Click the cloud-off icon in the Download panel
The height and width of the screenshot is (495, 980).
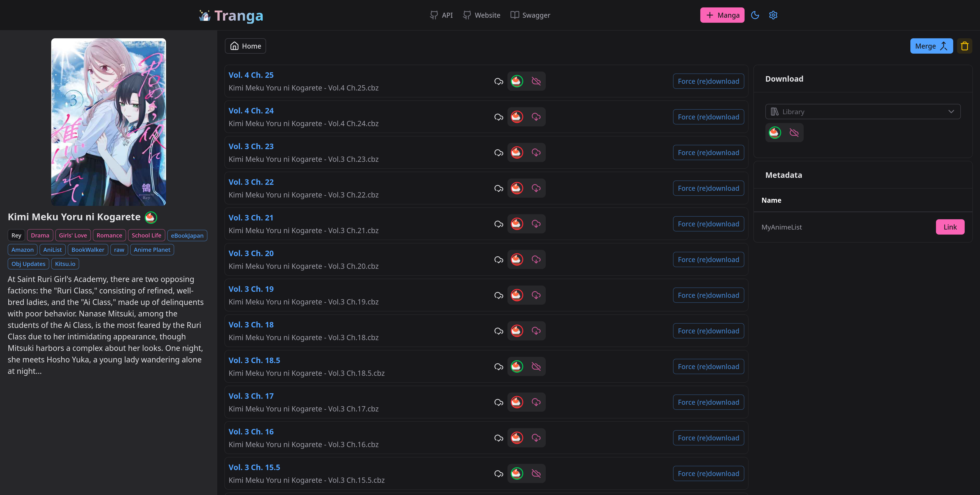[x=794, y=132]
